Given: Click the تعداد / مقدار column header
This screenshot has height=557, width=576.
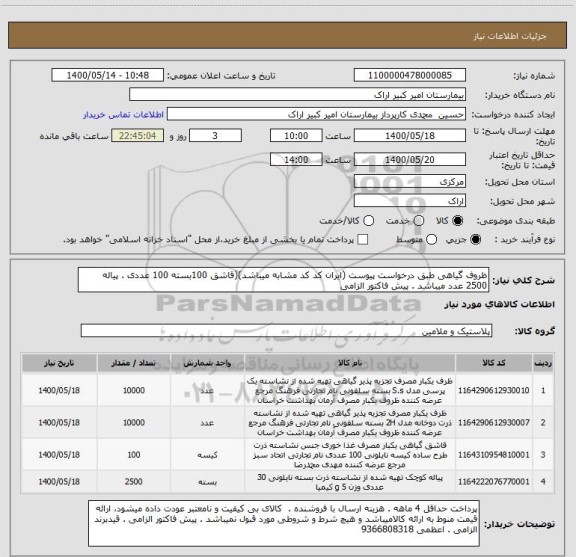Looking at the screenshot, I should pos(134,363).
